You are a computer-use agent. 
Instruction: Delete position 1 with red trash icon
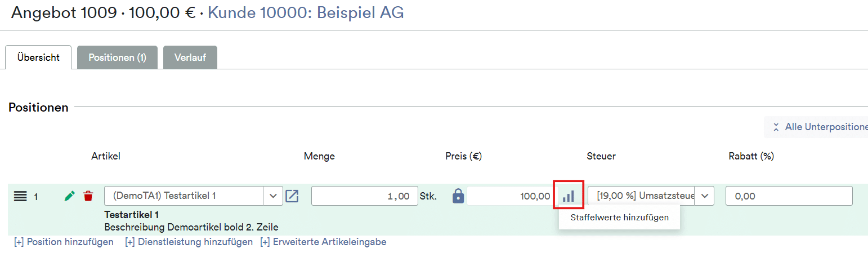[88, 196]
